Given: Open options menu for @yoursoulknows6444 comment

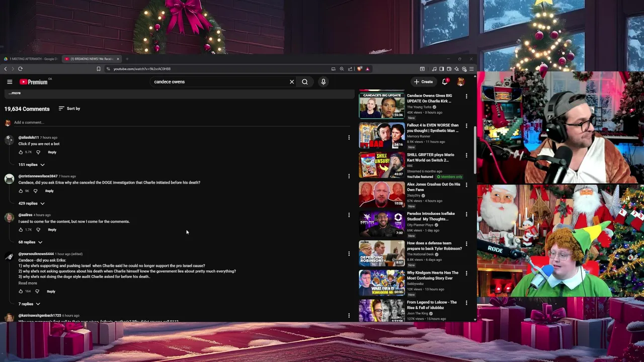Looking at the screenshot, I should click(349, 254).
